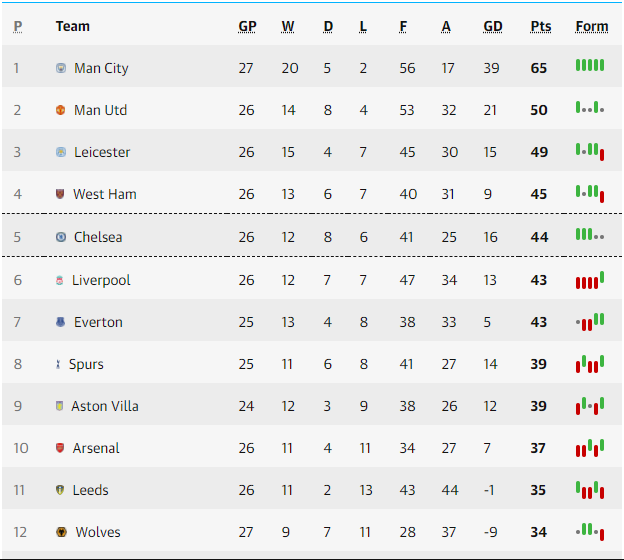Select the P position column header
This screenshot has width=624, height=560.
[18, 26]
